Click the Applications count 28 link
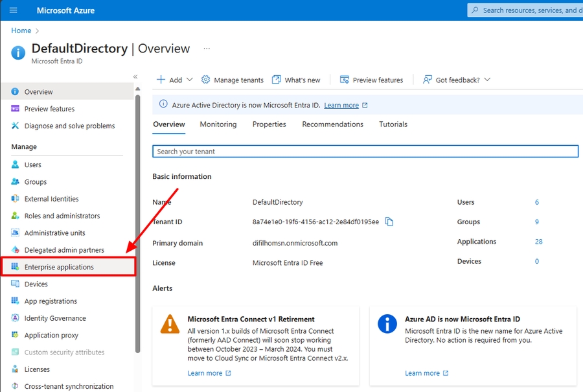 538,242
